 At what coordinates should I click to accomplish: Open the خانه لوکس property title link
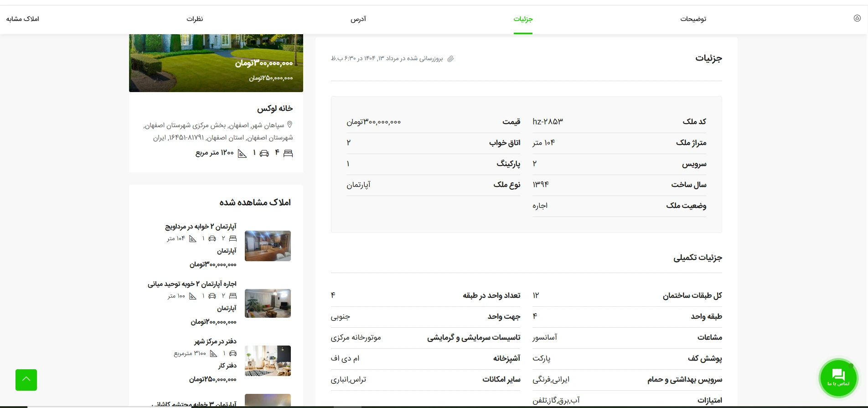[x=275, y=108]
